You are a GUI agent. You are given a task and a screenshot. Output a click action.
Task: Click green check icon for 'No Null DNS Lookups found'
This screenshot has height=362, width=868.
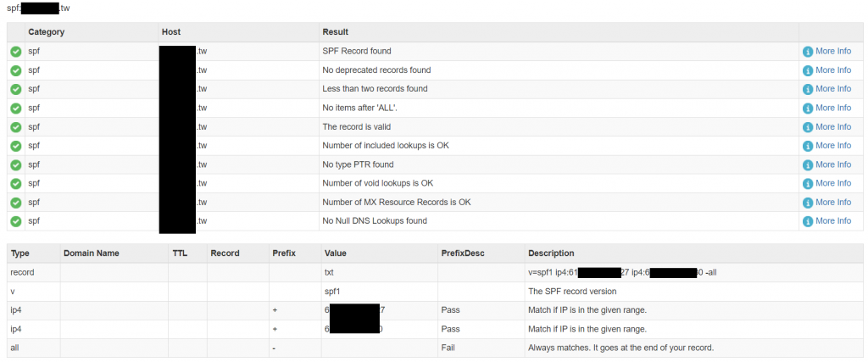[16, 221]
